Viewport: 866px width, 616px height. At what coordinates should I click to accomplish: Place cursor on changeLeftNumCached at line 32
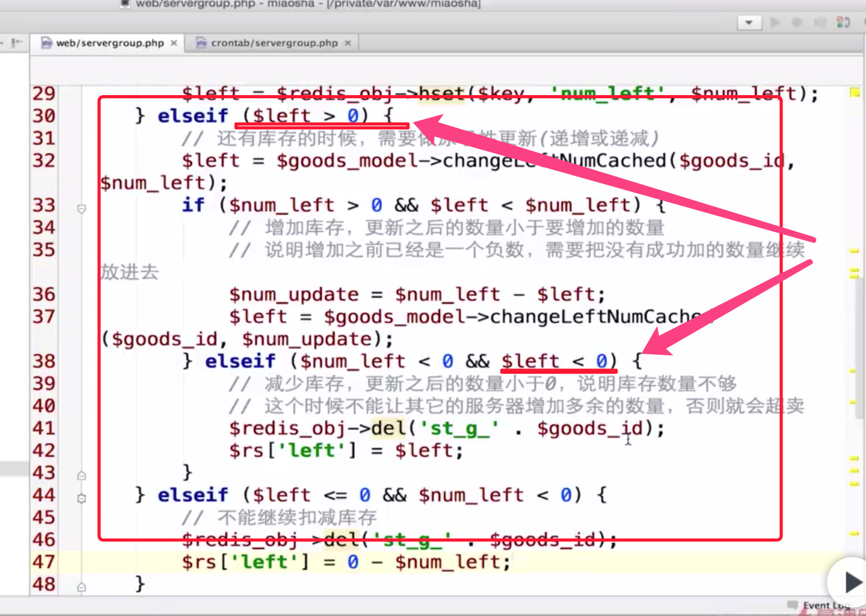pos(555,160)
